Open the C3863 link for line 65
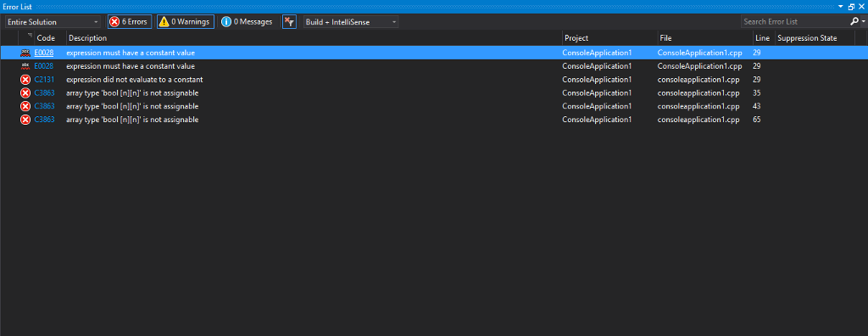 [44, 120]
